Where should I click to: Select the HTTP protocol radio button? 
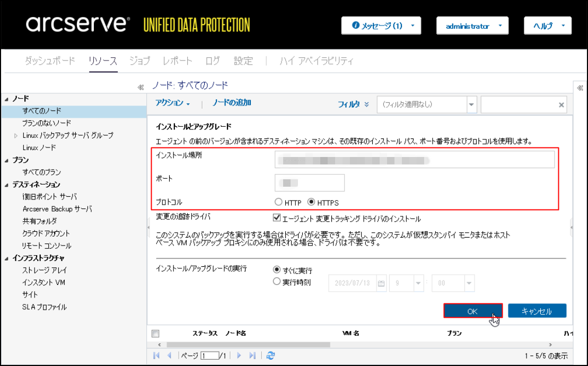tap(278, 202)
